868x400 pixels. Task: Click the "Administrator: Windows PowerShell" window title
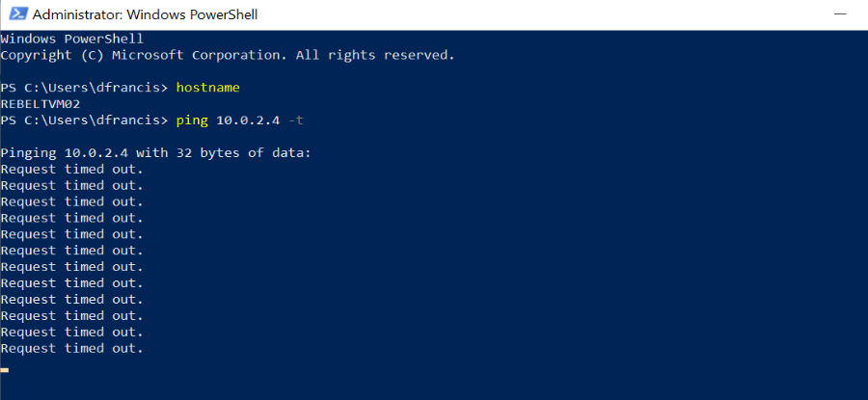[145, 14]
